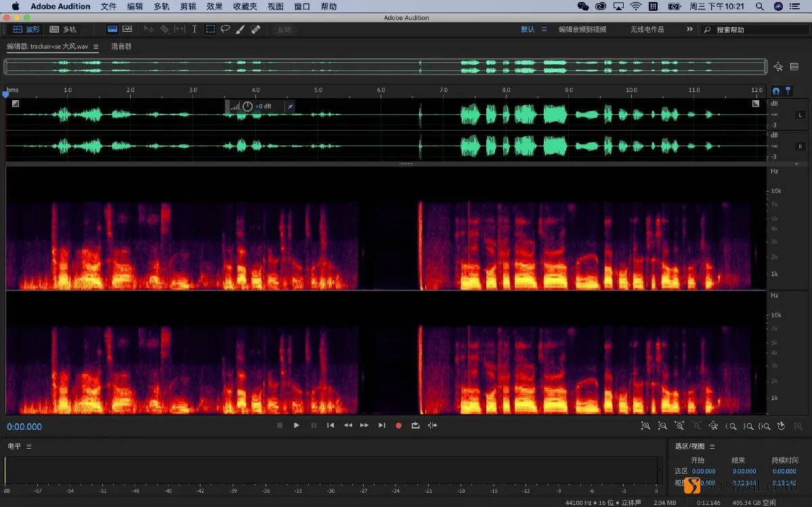The image size is (812, 507).
Task: Toggle the right channel R button
Action: tap(800, 146)
